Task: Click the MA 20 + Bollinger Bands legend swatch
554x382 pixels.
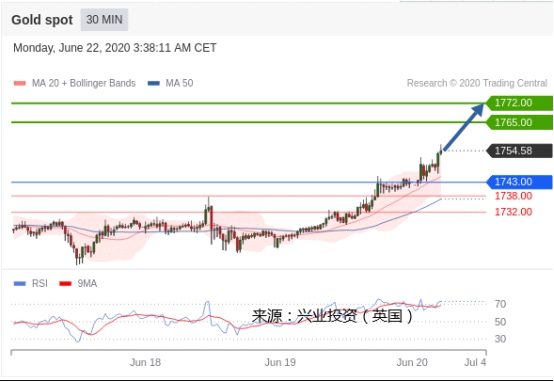Action: click(x=19, y=83)
